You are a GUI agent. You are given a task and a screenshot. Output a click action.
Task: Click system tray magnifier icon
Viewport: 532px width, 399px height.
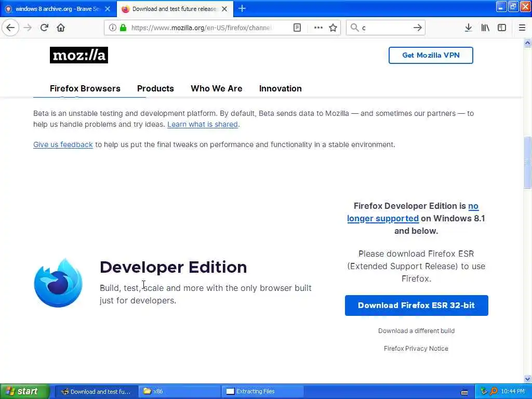pos(494,392)
